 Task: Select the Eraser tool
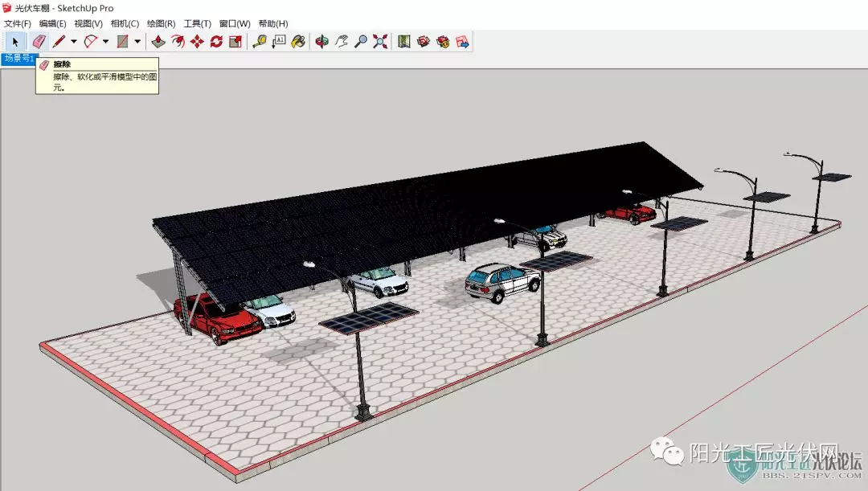coord(39,42)
